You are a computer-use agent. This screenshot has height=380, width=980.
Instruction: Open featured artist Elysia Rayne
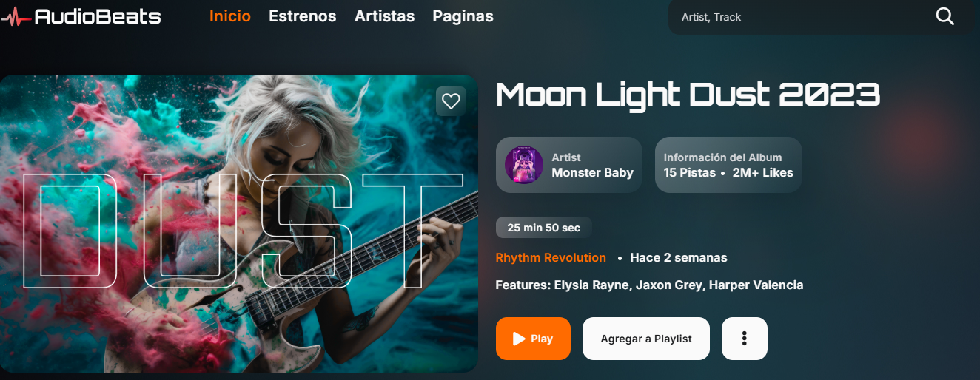593,285
